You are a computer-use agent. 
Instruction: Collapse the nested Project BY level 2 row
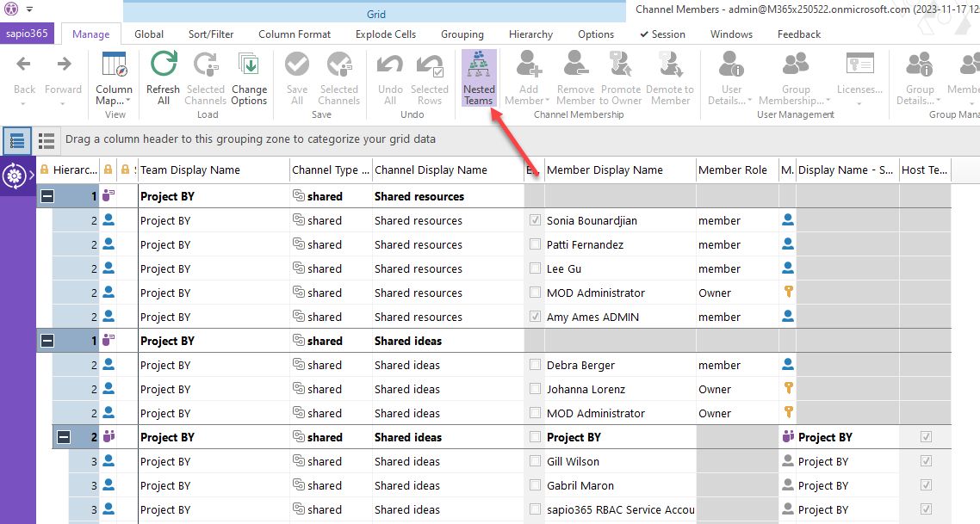64,438
